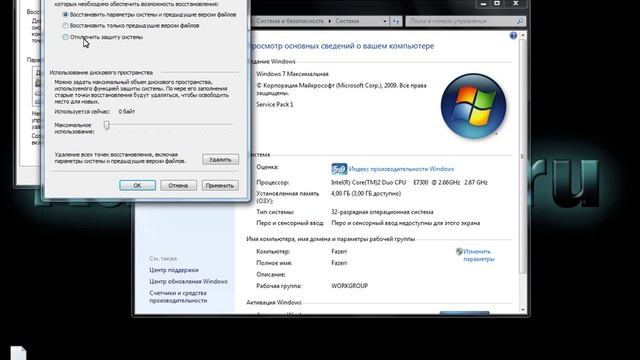Screen dimensions: 640x360
Task: Click the Активация Windows heading
Action: tap(274, 302)
